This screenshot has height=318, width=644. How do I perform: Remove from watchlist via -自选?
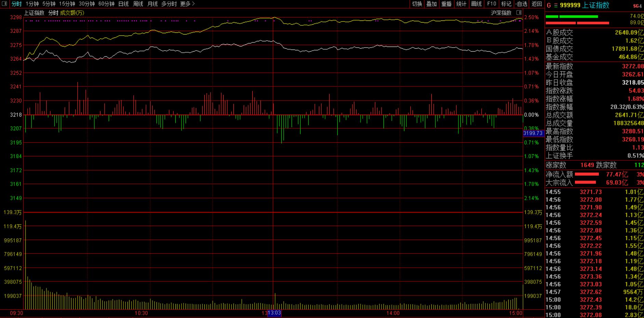click(x=522, y=4)
